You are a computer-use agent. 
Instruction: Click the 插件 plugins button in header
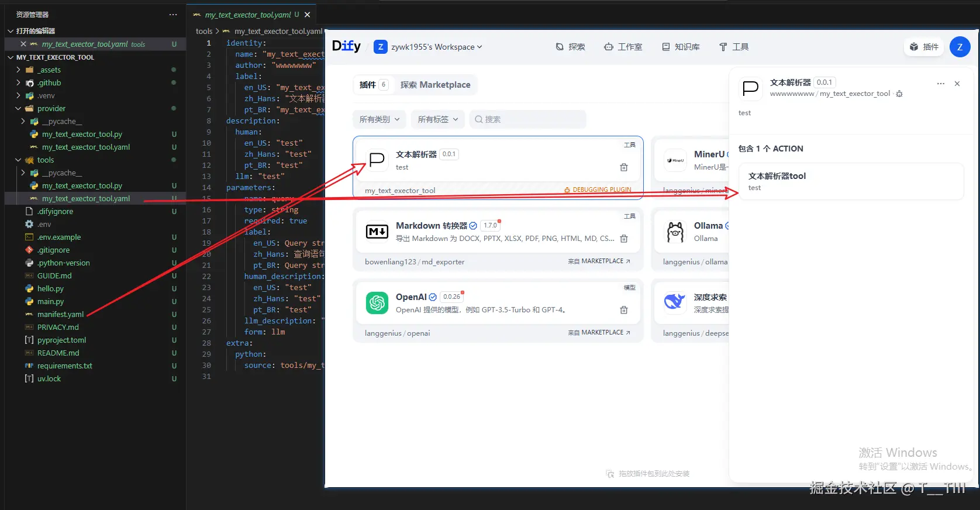click(x=924, y=47)
